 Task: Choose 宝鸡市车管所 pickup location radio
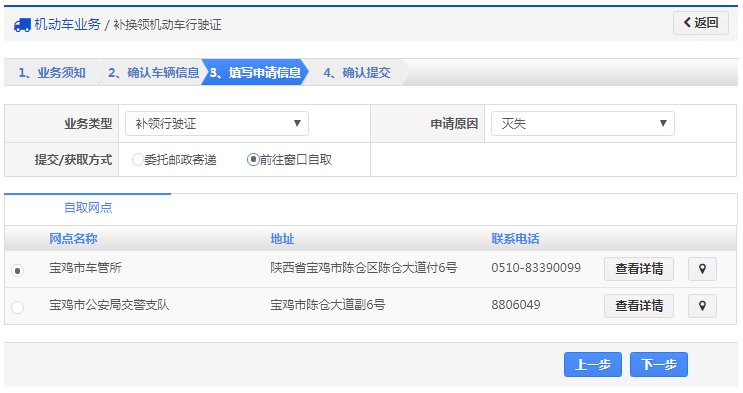(18, 271)
